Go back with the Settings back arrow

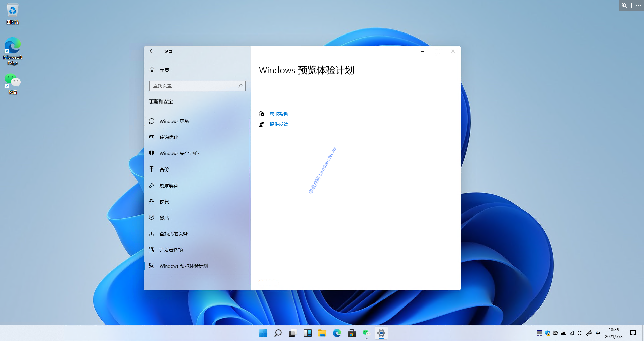point(152,51)
